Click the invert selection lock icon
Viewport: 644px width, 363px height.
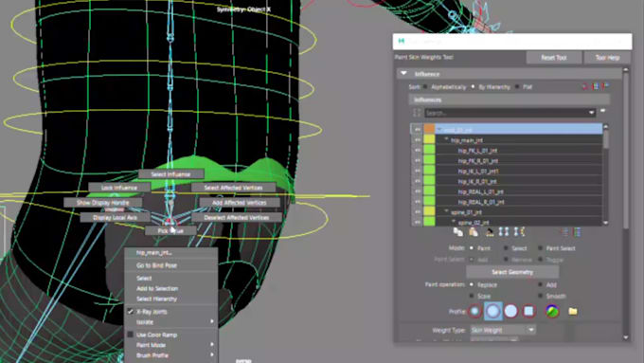pos(565,232)
